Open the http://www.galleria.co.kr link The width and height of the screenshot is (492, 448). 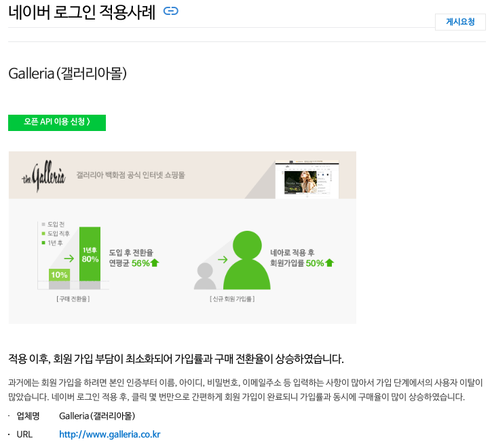point(109,434)
